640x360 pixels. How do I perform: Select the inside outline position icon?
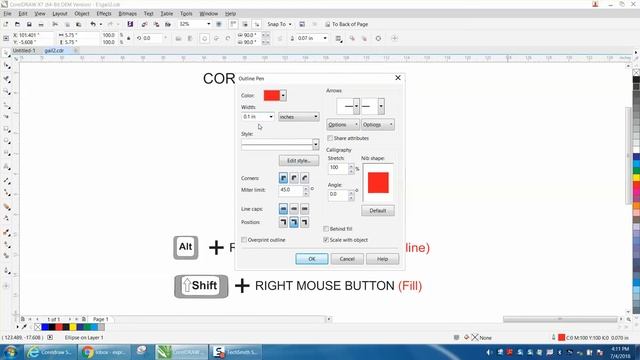(x=304, y=222)
